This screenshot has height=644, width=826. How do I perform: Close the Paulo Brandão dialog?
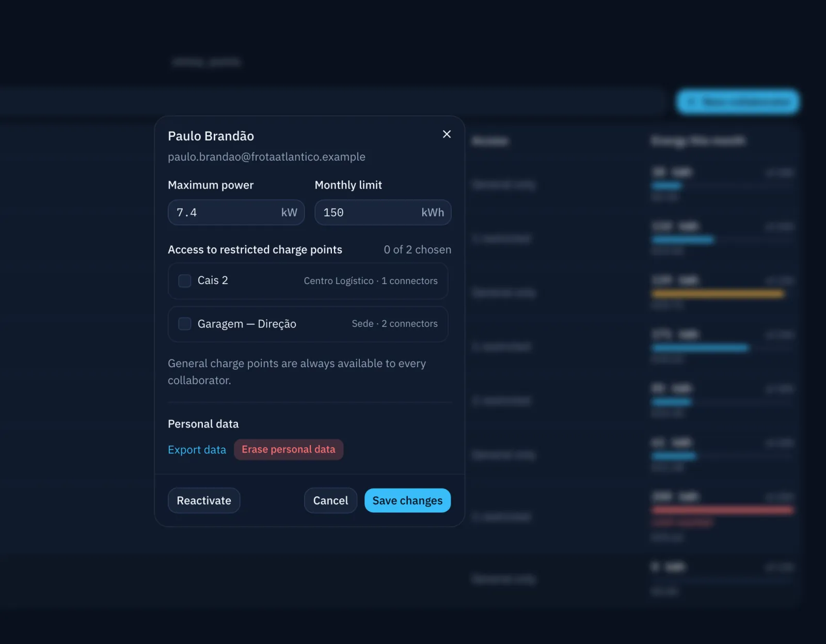pyautogui.click(x=447, y=134)
